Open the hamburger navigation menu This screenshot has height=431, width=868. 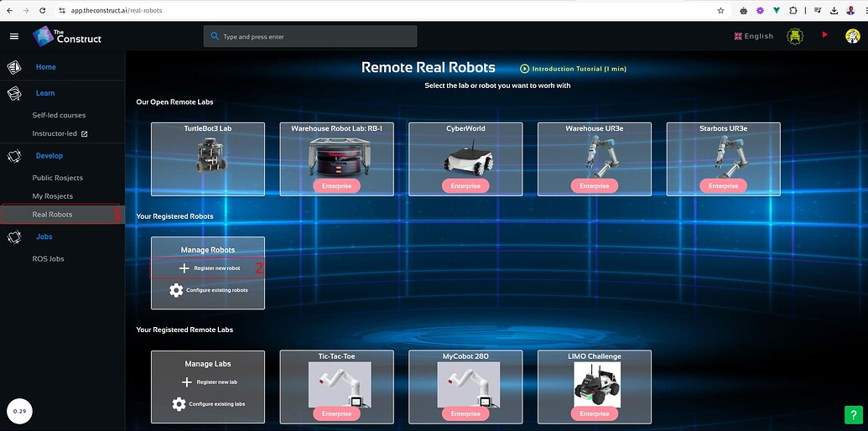pyautogui.click(x=14, y=37)
